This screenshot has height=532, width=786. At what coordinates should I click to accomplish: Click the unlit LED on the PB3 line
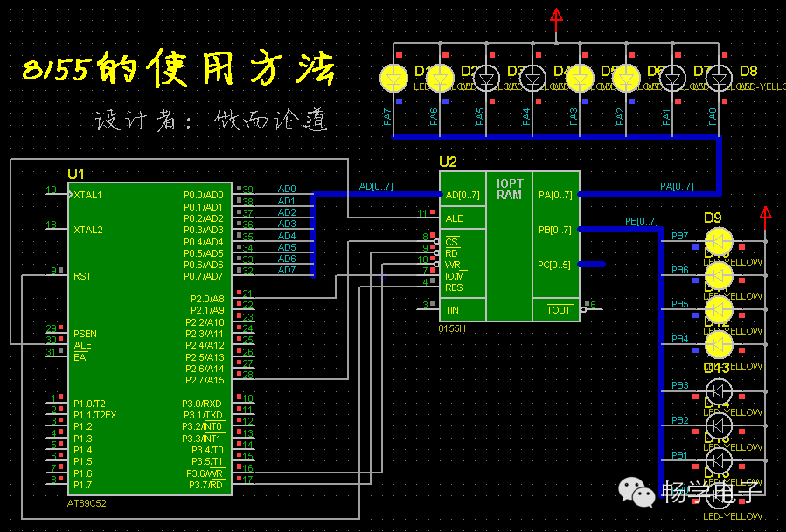coord(719,391)
